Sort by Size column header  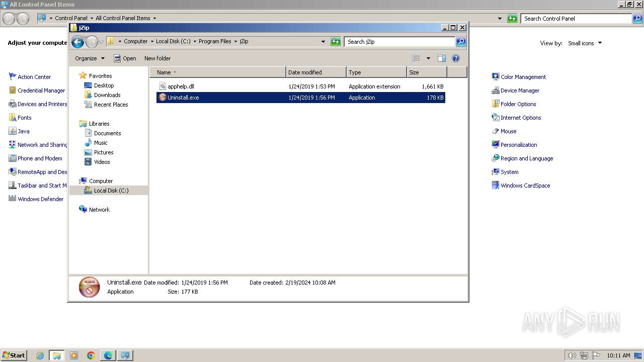tap(427, 72)
